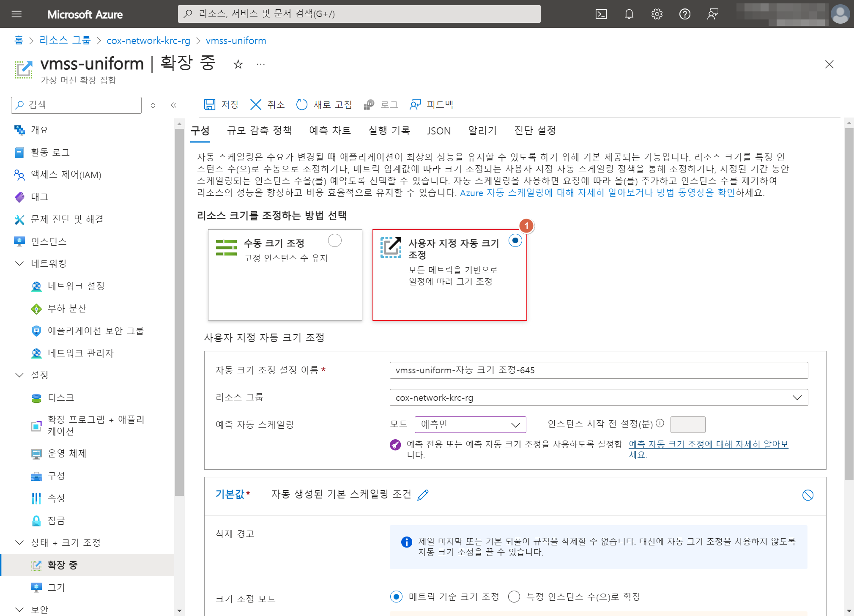Click the 취소 (Cancel) button
Viewport: 854px width, 616px height.
268,104
